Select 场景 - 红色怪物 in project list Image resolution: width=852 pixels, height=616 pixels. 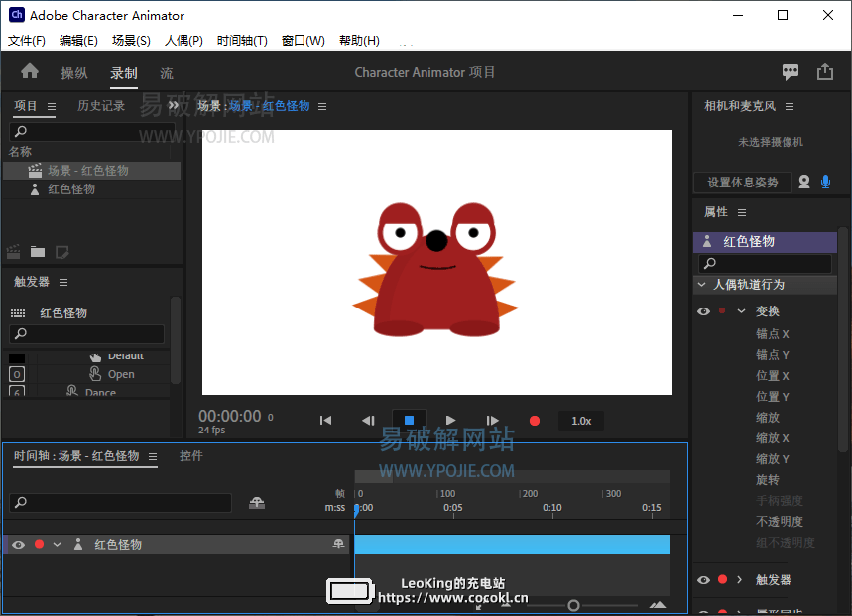pos(92,171)
